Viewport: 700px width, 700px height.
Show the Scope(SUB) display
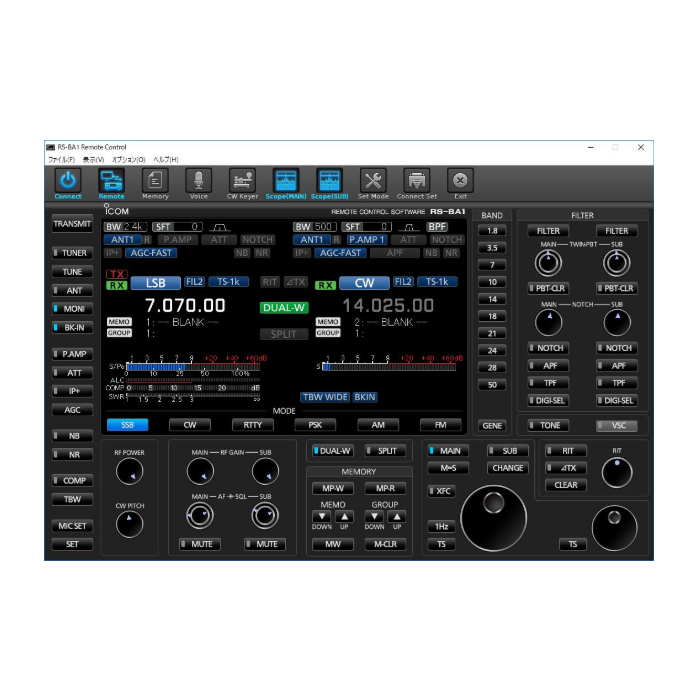pyautogui.click(x=329, y=181)
